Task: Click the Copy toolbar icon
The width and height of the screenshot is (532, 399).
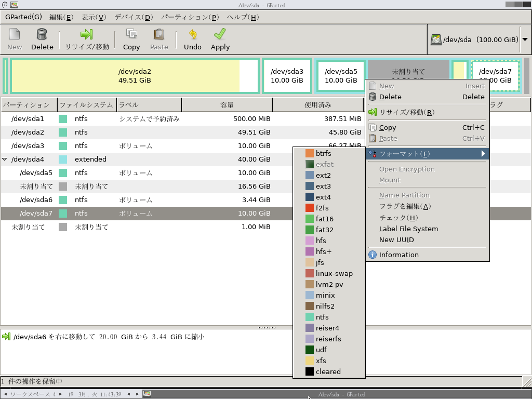Action: coord(131,34)
